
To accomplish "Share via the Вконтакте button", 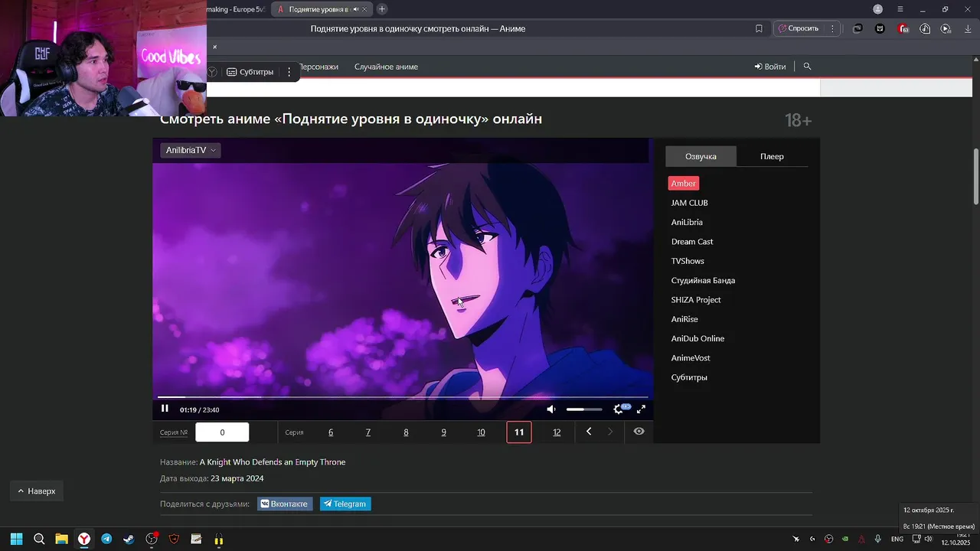I will [285, 504].
